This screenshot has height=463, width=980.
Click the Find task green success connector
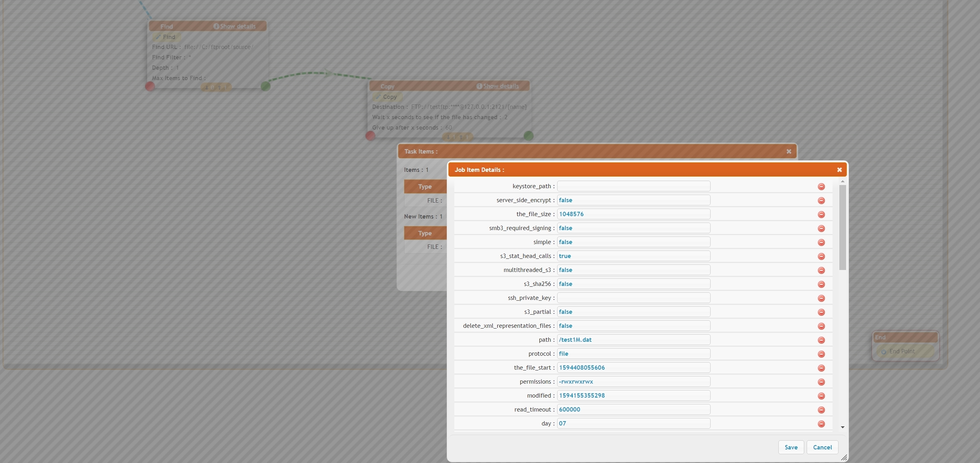265,86
